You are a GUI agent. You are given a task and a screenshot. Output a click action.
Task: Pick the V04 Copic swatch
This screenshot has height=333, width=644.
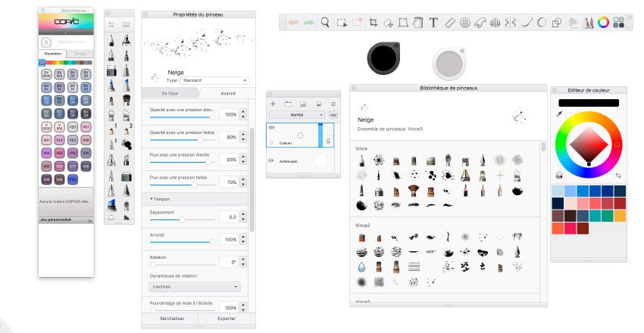[46, 153]
